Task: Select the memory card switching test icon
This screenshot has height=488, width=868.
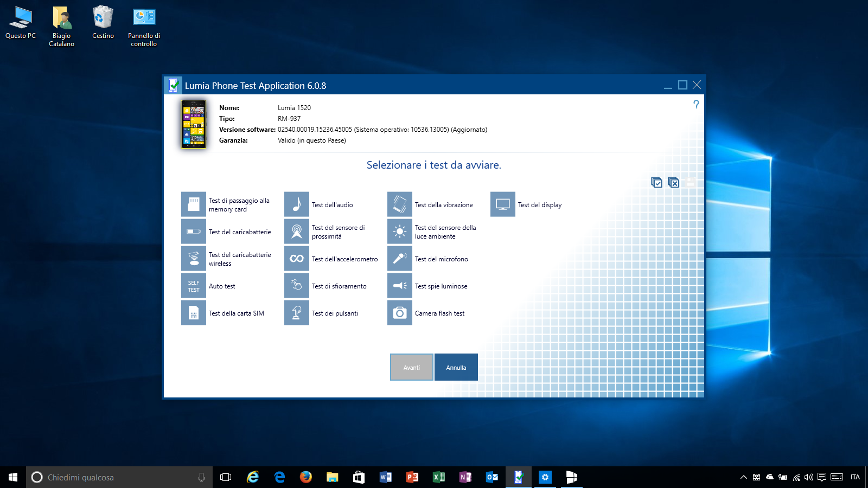Action: coord(194,204)
